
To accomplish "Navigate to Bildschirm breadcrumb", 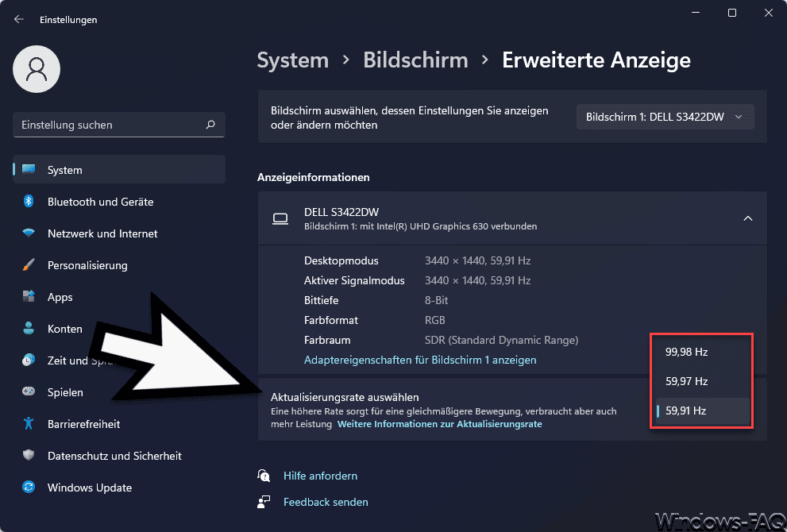I will coord(415,60).
